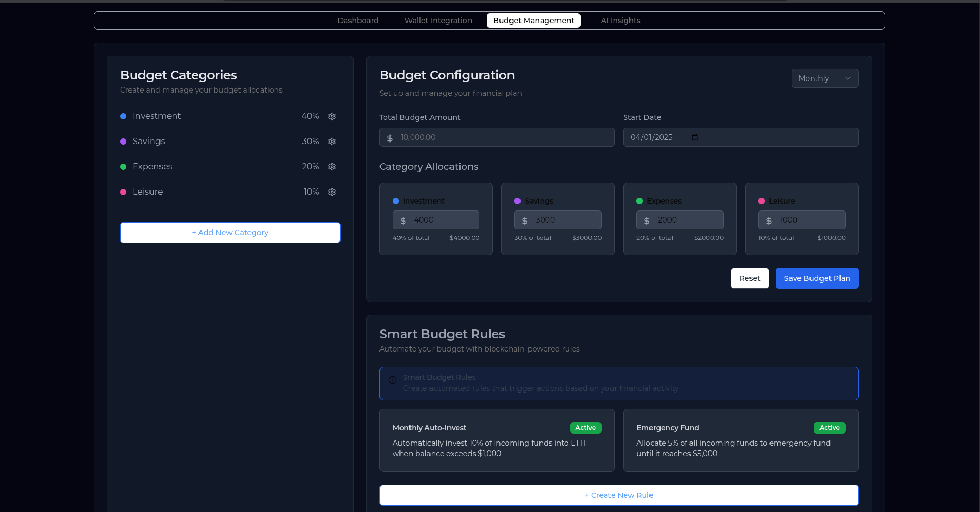Edit the Leisure allocation amount field
The height and width of the screenshot is (512, 980).
[802, 220]
